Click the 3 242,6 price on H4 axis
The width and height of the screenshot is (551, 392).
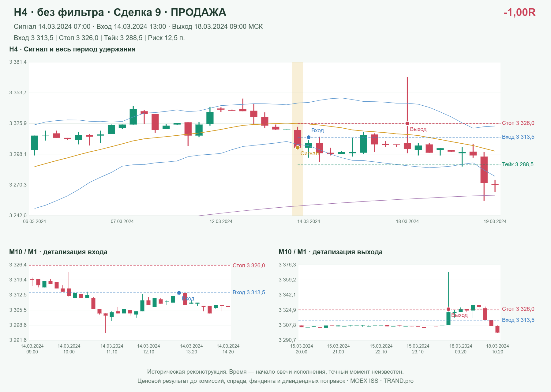point(18,215)
